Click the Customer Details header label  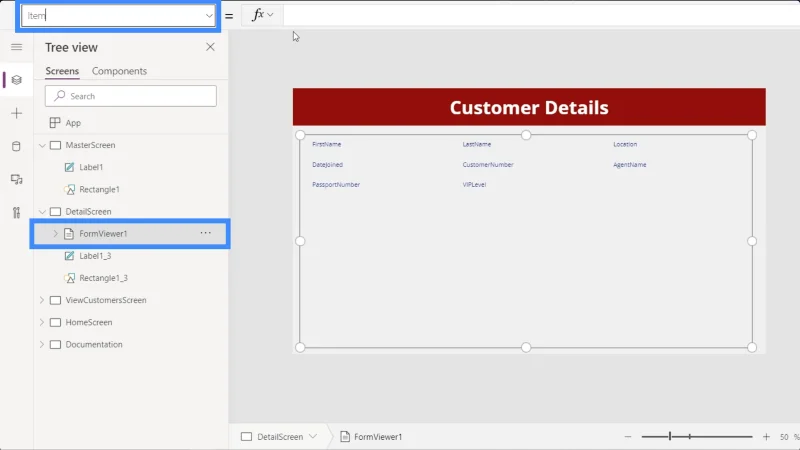pyautogui.click(x=529, y=108)
